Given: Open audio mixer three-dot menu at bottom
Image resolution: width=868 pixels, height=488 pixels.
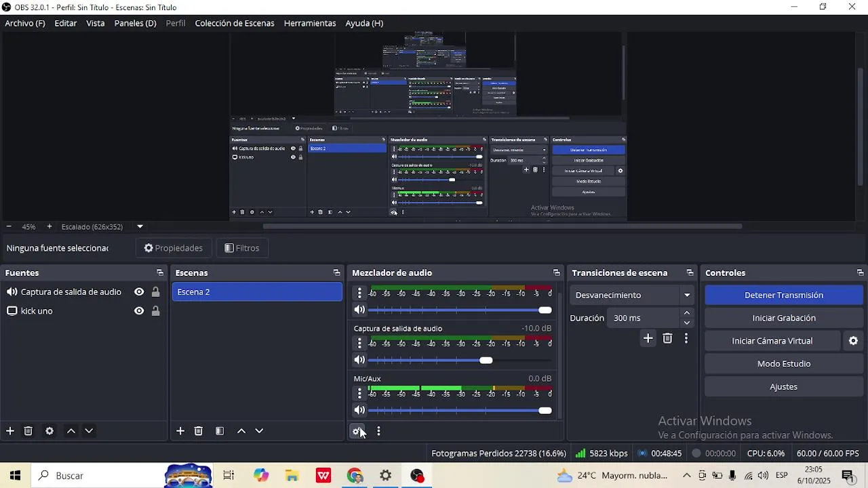Looking at the screenshot, I should [378, 431].
